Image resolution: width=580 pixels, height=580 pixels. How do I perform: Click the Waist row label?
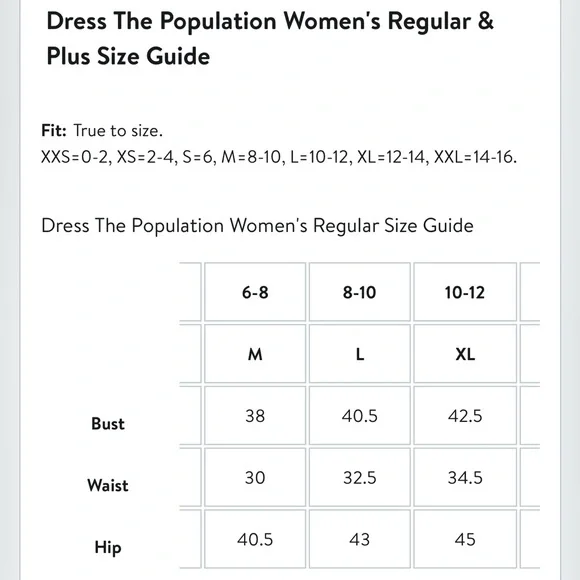pos(108,485)
